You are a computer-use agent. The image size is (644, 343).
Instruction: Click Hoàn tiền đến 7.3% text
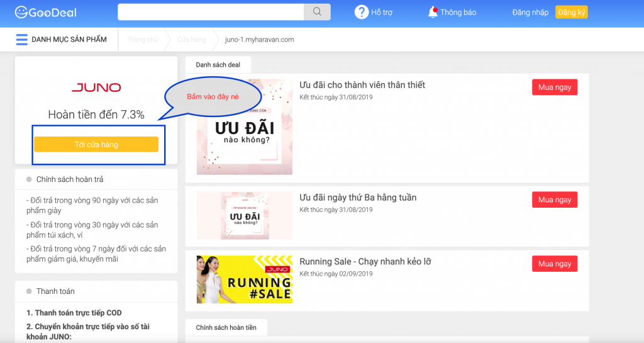[96, 115]
